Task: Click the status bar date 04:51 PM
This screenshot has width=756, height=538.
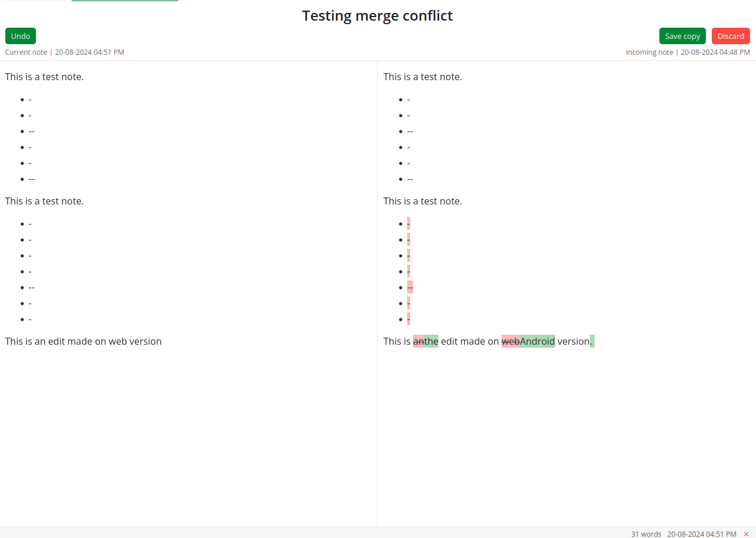Action: point(701,534)
